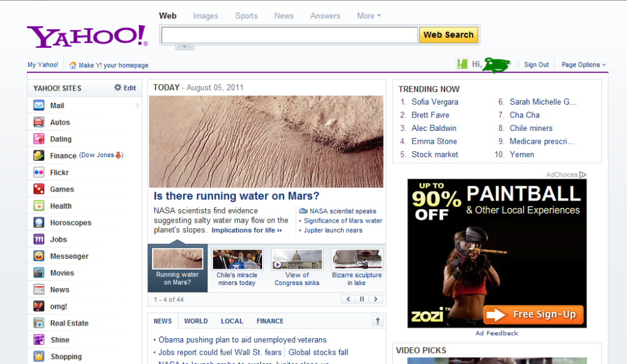Click the Horoscopes icon
The width and height of the screenshot is (627, 364).
[x=39, y=223]
